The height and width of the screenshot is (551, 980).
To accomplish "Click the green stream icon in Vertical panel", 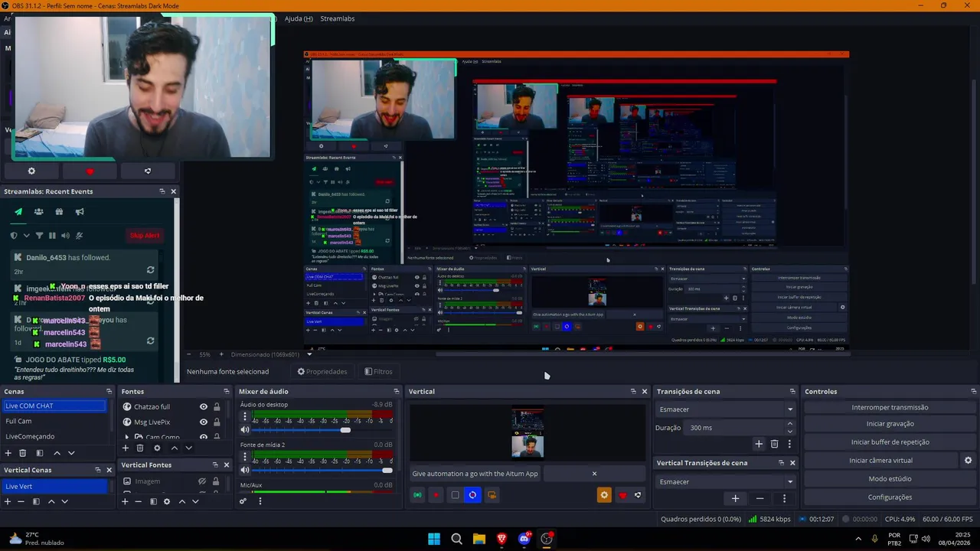I will (x=417, y=495).
